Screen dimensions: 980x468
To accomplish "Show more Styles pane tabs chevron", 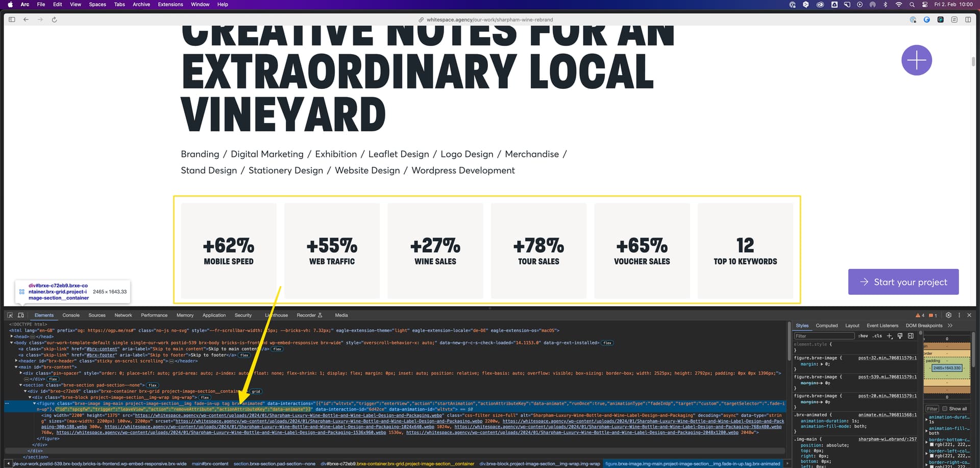I will click(x=950, y=325).
